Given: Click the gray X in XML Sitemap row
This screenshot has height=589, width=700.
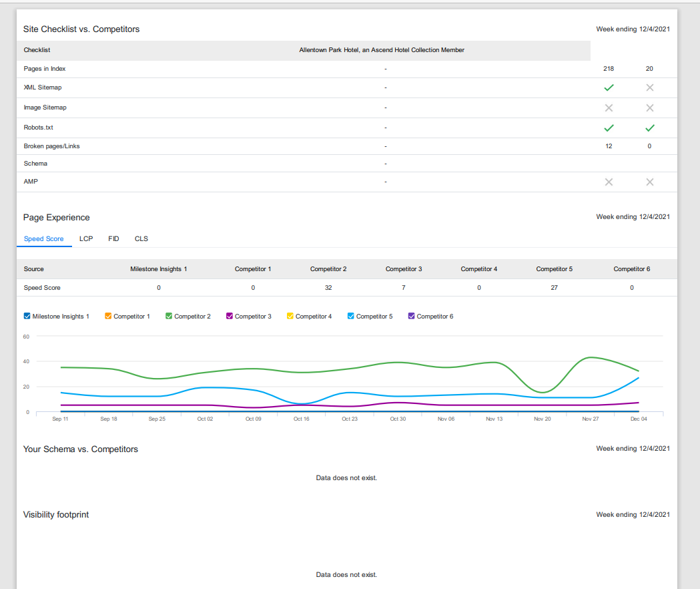Looking at the screenshot, I should (x=649, y=87).
